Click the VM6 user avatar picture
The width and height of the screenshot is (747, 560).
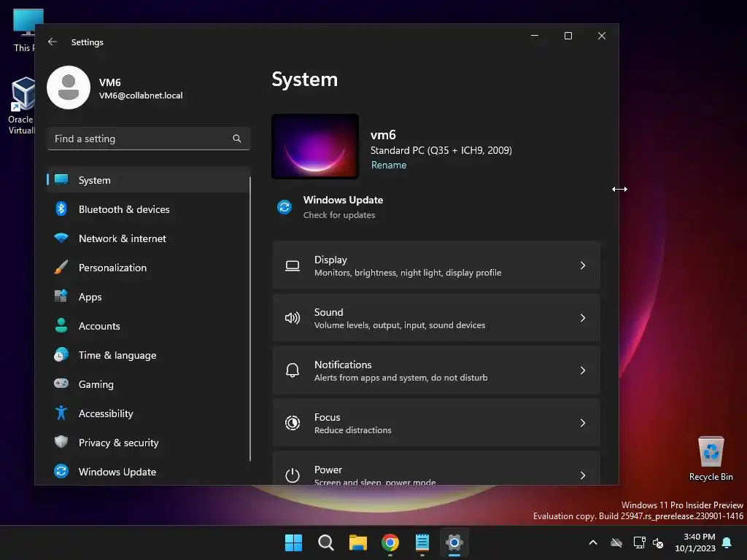click(x=69, y=87)
